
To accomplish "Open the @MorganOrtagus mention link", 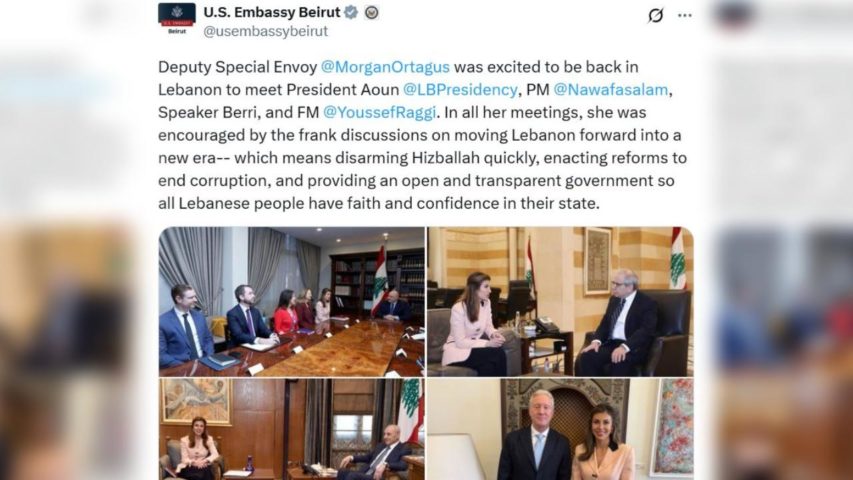I will [385, 67].
